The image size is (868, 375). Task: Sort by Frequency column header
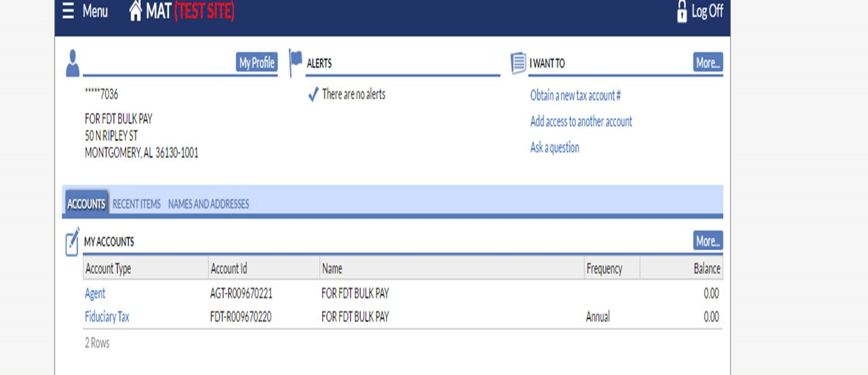pos(612,269)
